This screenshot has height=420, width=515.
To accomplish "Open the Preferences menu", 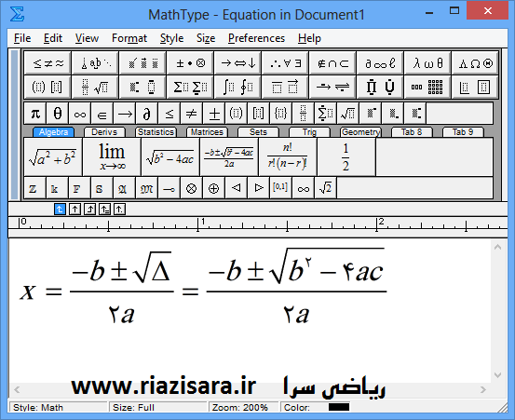I will [256, 38].
